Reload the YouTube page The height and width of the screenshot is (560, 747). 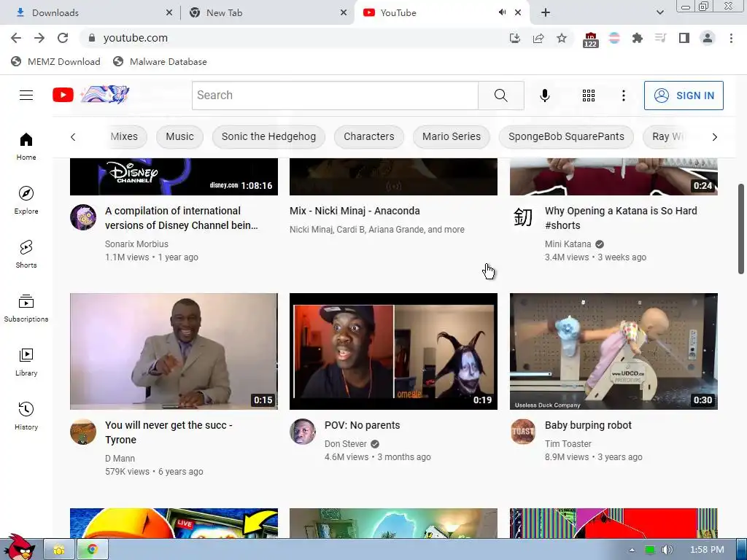pos(63,38)
